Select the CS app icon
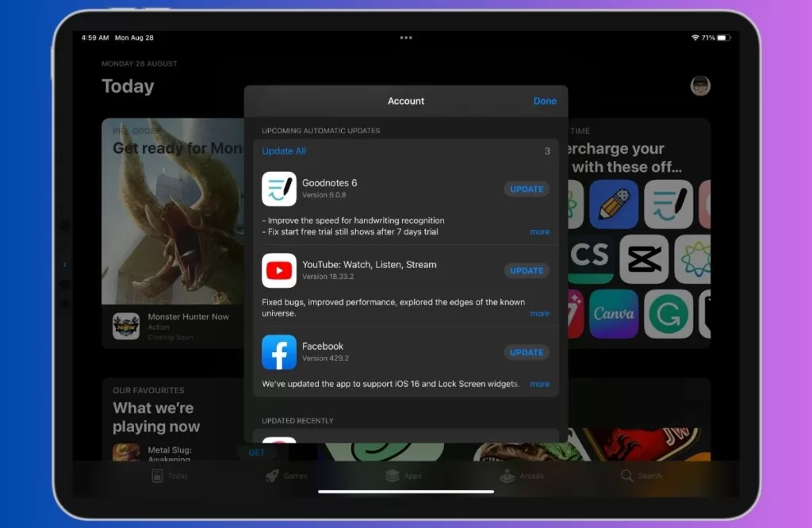Image resolution: width=812 pixels, height=528 pixels. pos(590,259)
